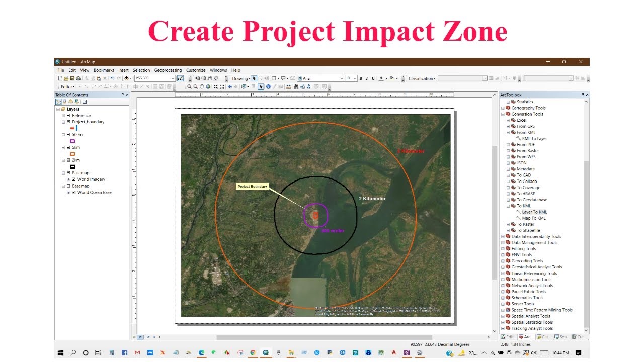Click the purple 500m layer symbol swatch
The image size is (644, 362).
[x=72, y=141]
